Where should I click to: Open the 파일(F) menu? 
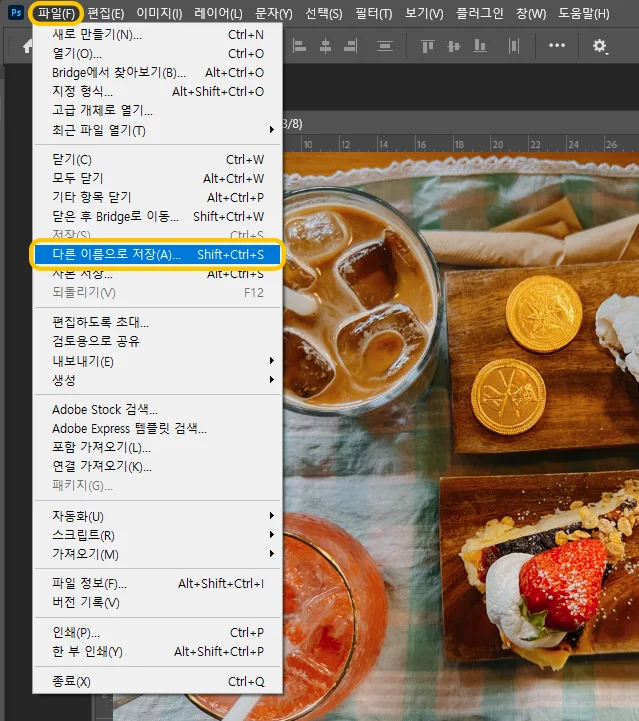[56, 13]
